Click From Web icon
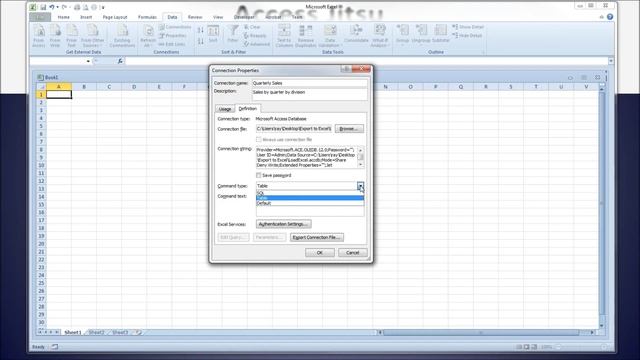640x360 pixels. (x=55, y=36)
